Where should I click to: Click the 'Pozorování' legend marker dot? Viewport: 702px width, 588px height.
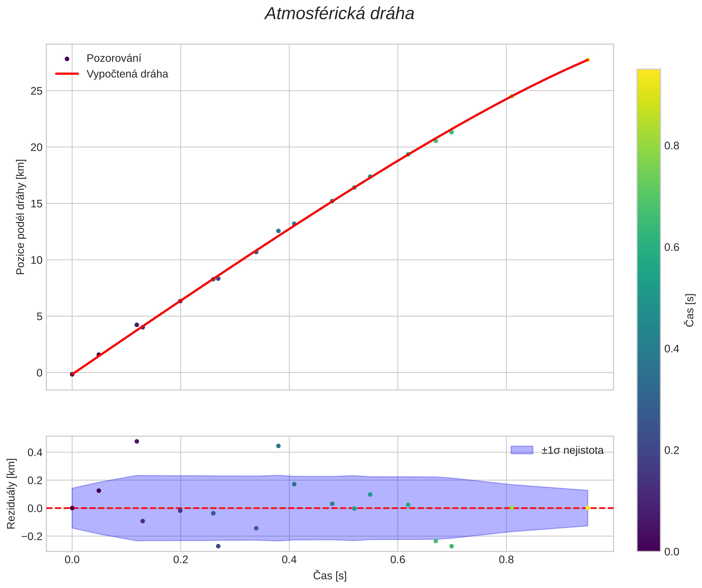coord(67,59)
